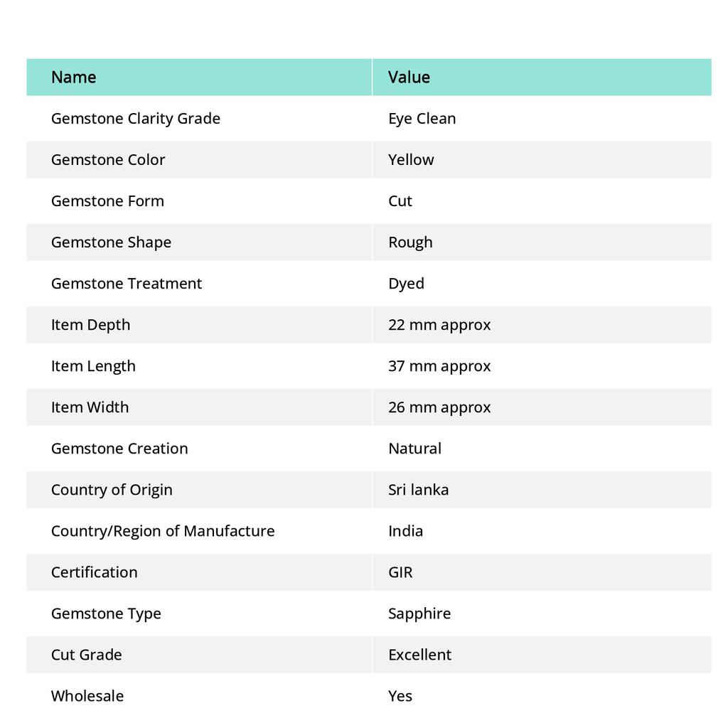Click the 37 mm approx value

coord(439,365)
